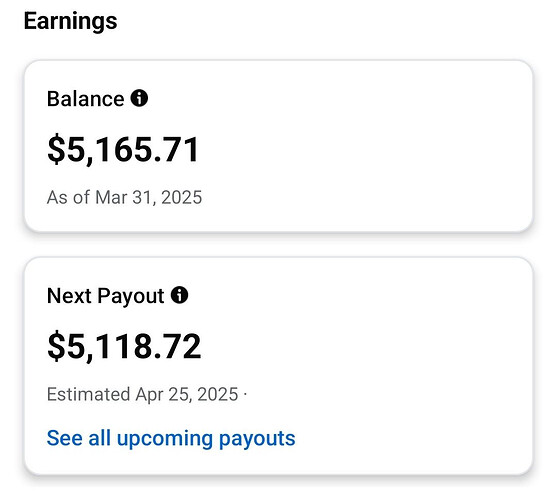This screenshot has width=557, height=499.
Task: Click the As of Mar 31, 2025 text
Action: (124, 197)
